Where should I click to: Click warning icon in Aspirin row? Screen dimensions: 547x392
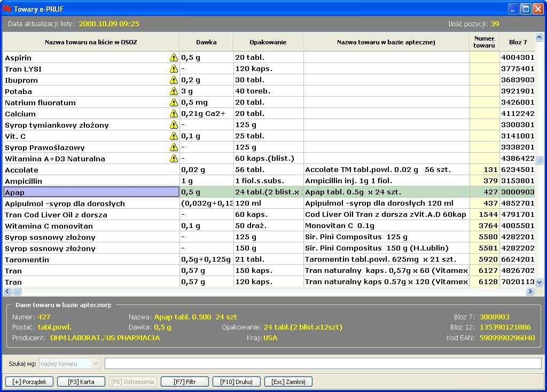point(174,58)
